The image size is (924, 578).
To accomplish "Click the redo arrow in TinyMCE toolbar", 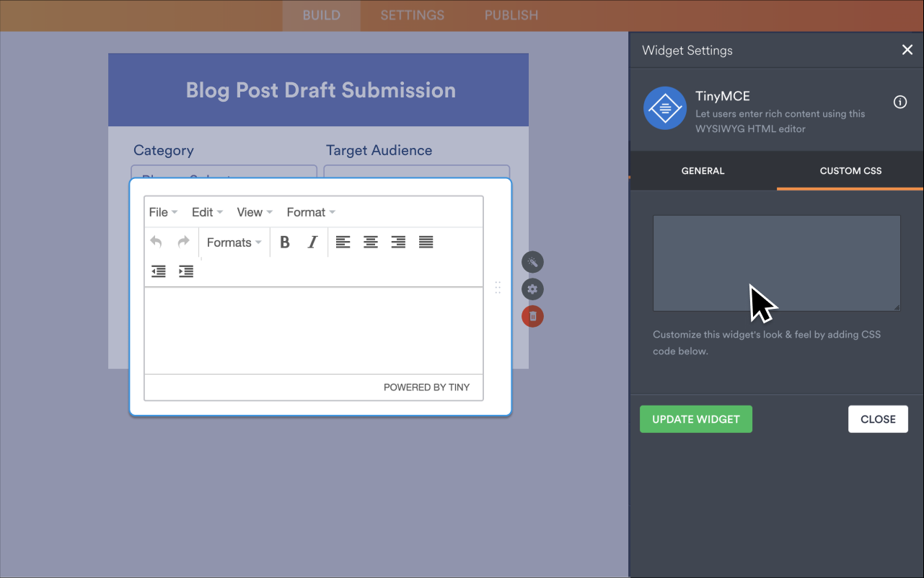I will (x=185, y=242).
